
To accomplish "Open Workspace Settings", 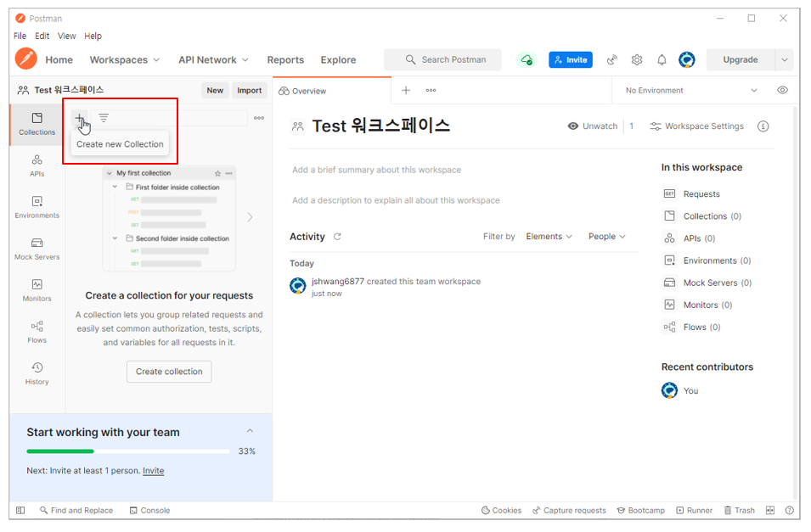I will 696,126.
